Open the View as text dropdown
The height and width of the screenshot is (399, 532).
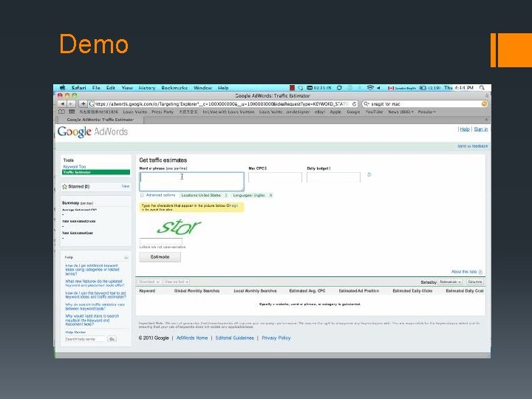(x=176, y=282)
